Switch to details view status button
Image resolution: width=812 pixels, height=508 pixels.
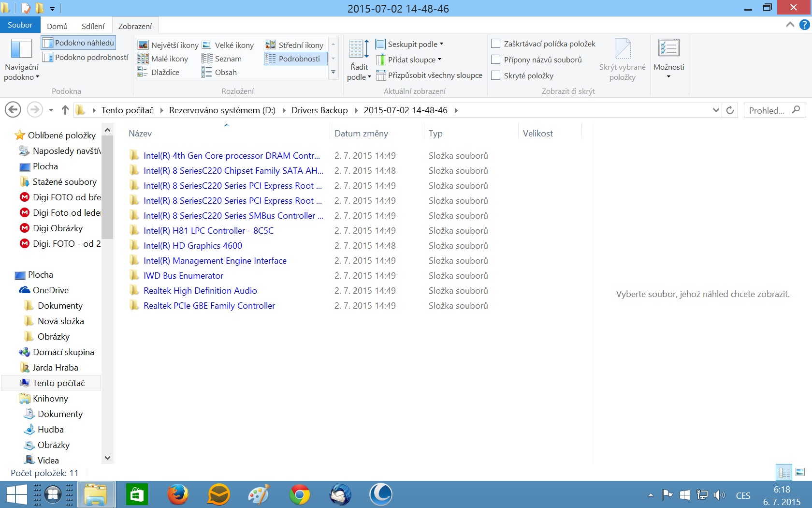point(784,472)
